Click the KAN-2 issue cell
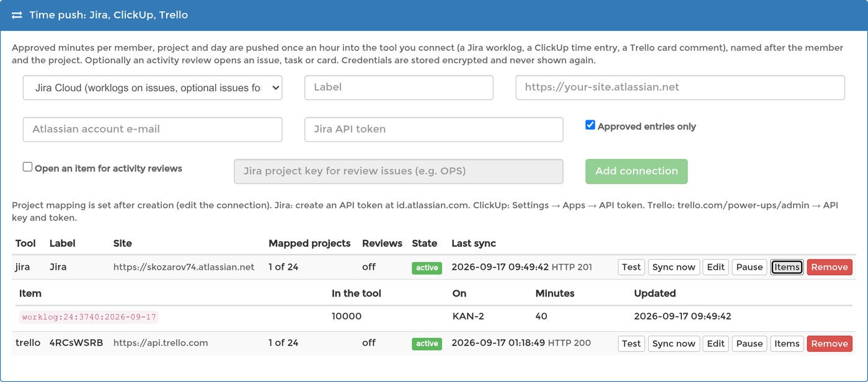Screen dimensions: 868x382 click(x=468, y=316)
